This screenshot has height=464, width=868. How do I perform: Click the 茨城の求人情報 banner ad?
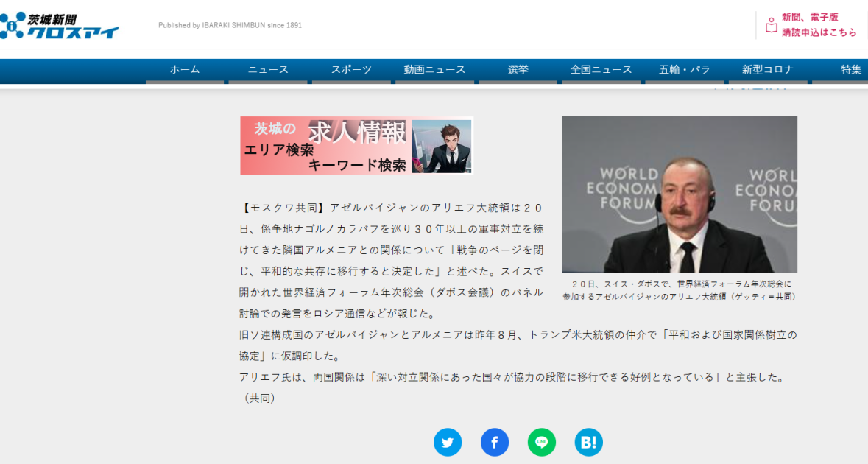tap(356, 146)
